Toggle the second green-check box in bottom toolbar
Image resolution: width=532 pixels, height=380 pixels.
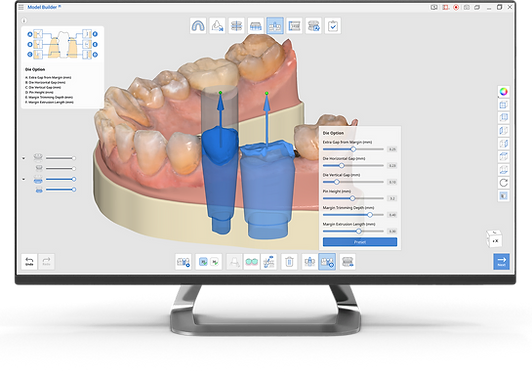click(x=214, y=262)
